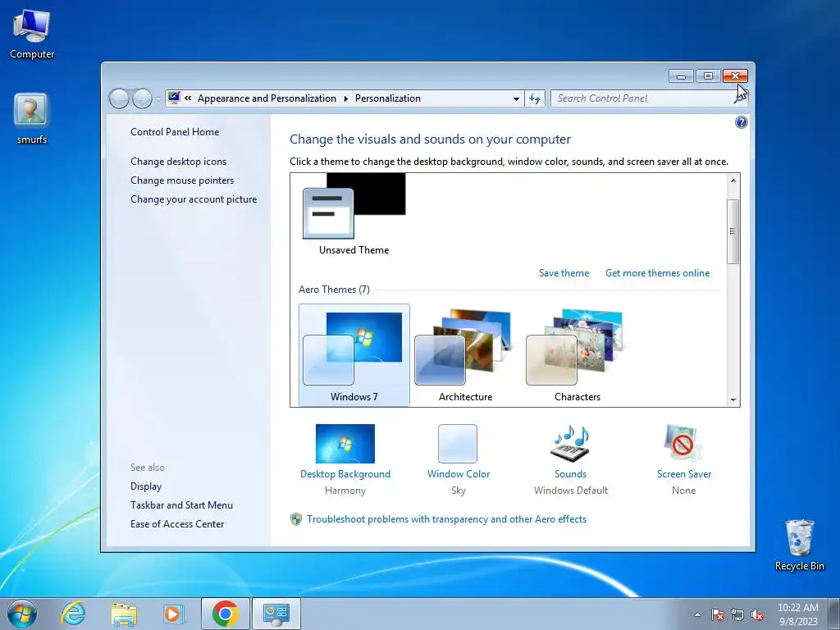The width and height of the screenshot is (840, 630).
Task: Close the Personalization window
Action: 735,76
